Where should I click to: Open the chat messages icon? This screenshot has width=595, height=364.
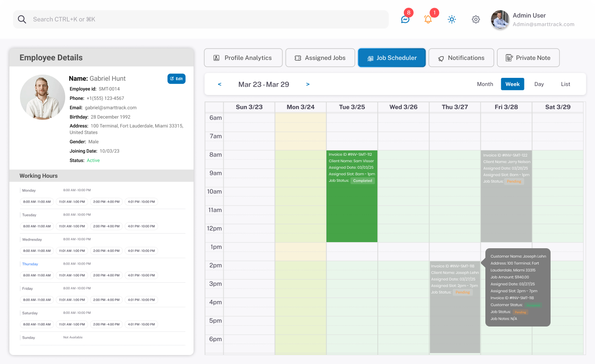pyautogui.click(x=405, y=19)
